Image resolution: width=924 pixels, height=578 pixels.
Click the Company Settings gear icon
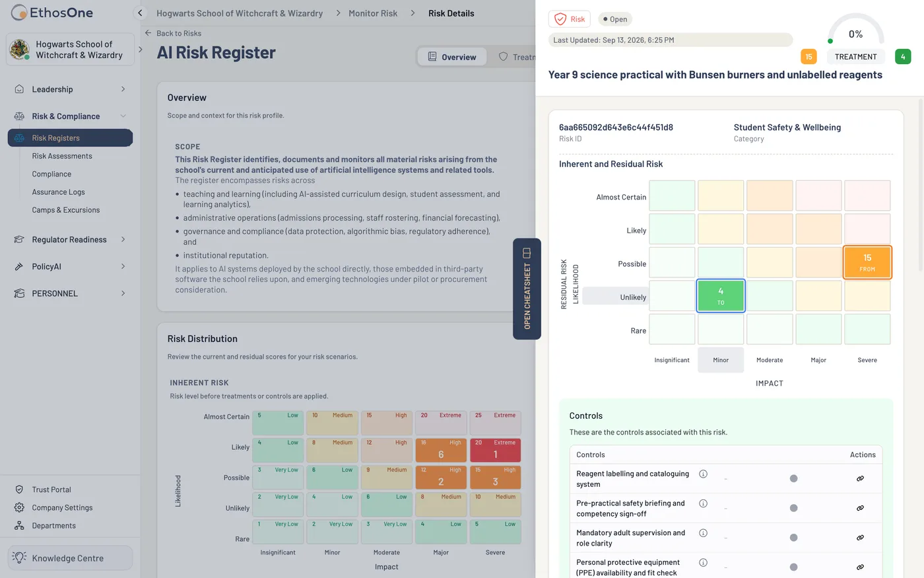pyautogui.click(x=19, y=507)
